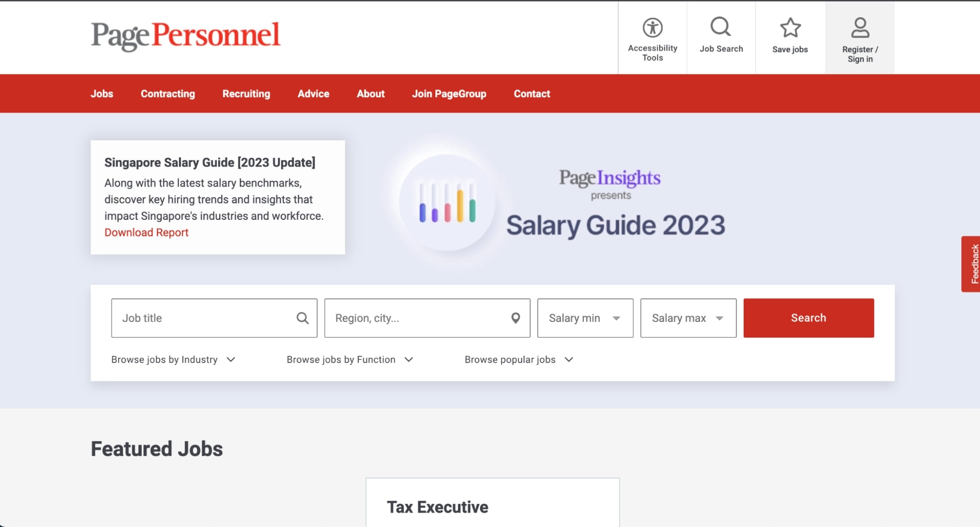
Task: Open the Contact menu item
Action: pyautogui.click(x=532, y=94)
